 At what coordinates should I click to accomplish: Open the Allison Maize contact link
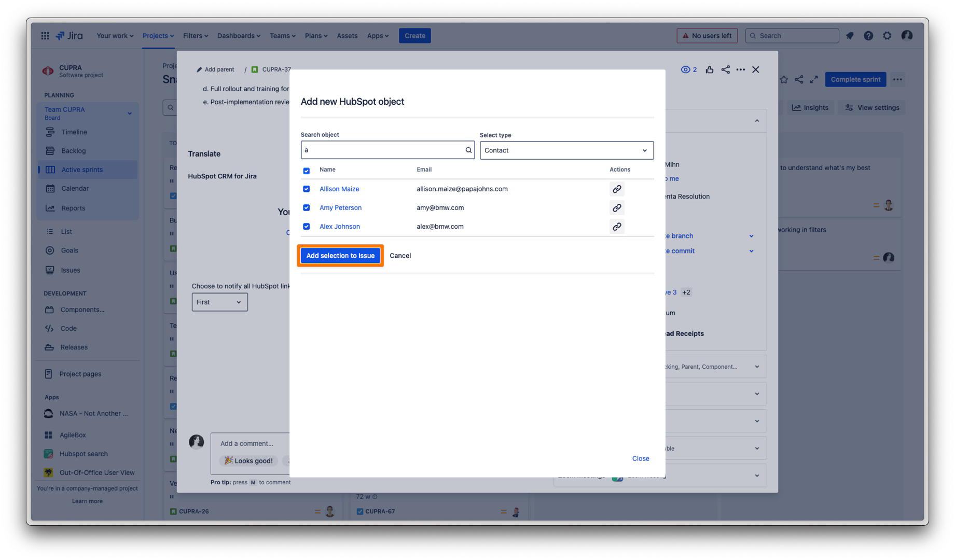point(339,189)
